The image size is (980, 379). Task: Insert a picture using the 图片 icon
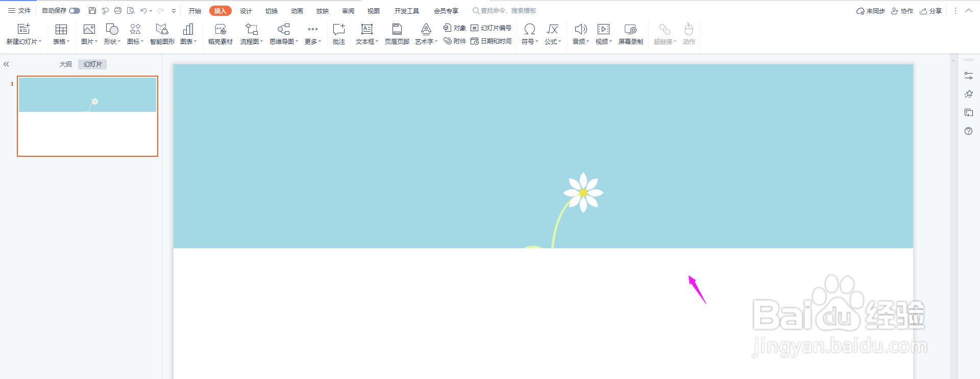(89, 29)
